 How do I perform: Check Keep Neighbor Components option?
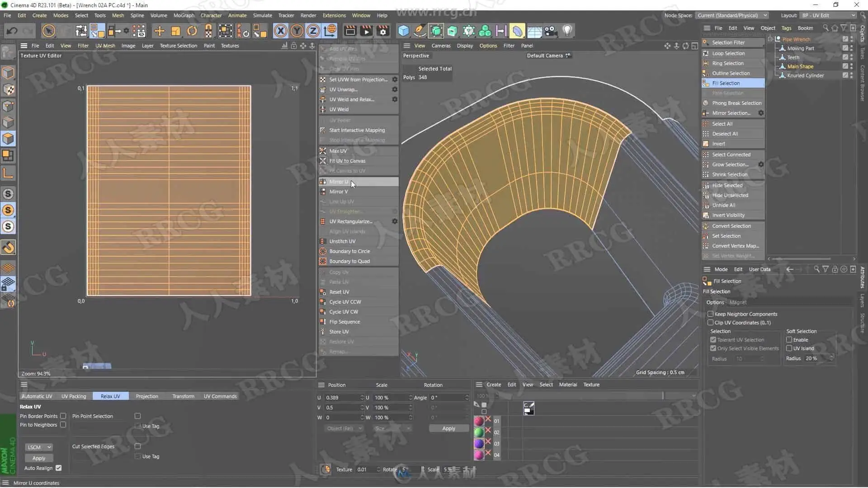coord(710,314)
